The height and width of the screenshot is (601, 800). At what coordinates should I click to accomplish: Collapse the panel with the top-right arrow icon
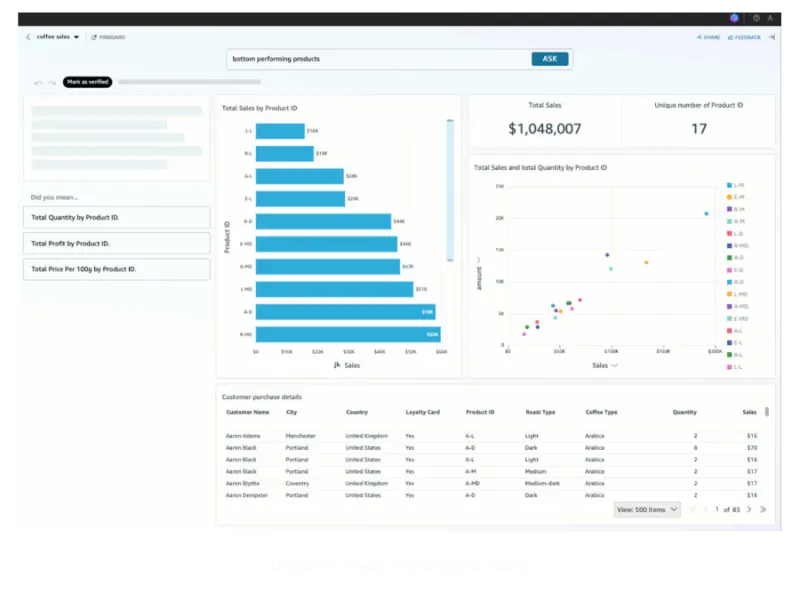click(772, 37)
